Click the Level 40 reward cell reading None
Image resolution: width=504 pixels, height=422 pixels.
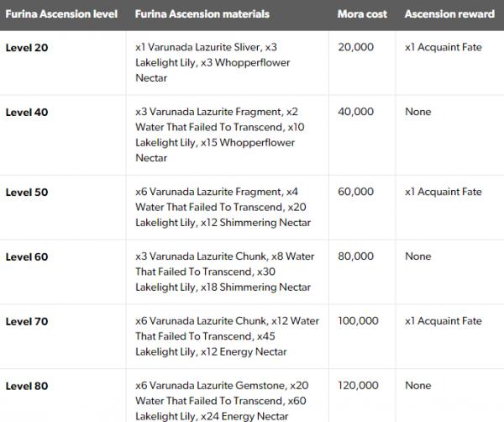417,112
